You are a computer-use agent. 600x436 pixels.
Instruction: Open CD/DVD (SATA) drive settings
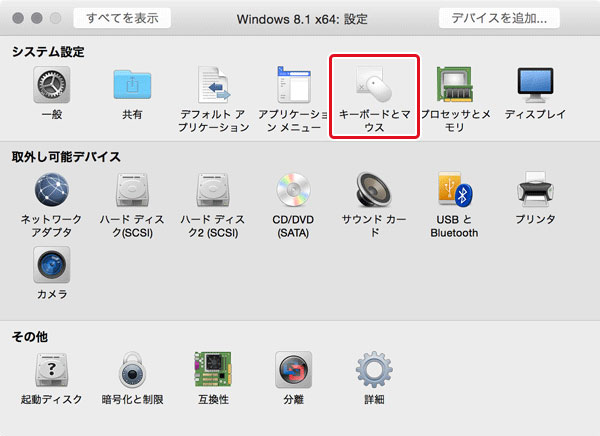[293, 190]
